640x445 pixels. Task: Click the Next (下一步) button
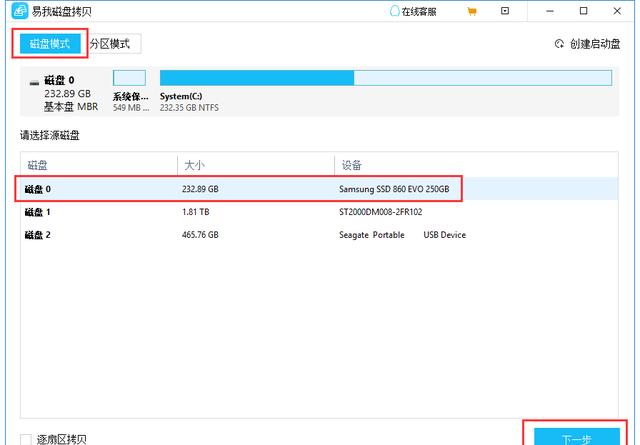[x=576, y=437]
